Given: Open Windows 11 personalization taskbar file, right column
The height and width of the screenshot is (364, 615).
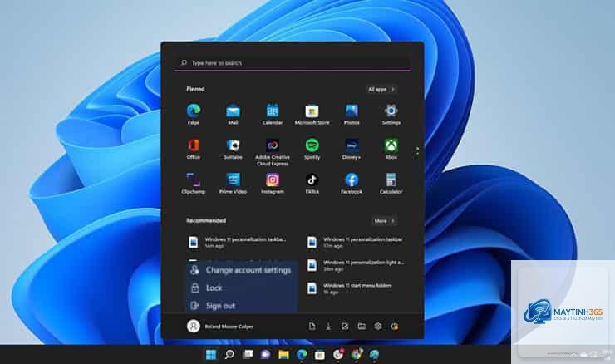Looking at the screenshot, I should (x=356, y=243).
